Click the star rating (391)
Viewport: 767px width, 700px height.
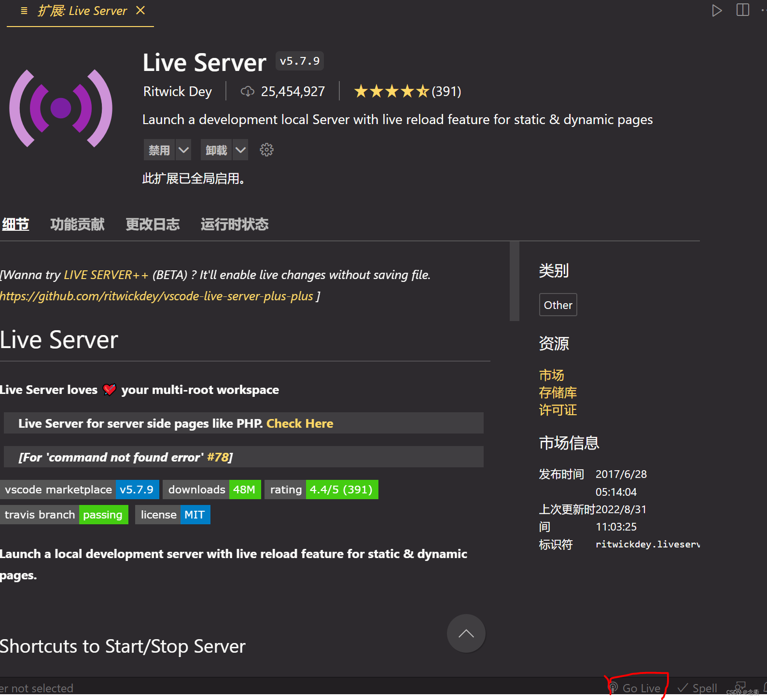(x=407, y=91)
